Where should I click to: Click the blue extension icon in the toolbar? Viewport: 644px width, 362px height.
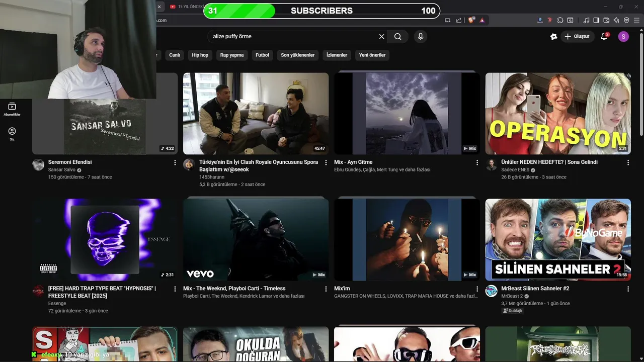(540, 20)
